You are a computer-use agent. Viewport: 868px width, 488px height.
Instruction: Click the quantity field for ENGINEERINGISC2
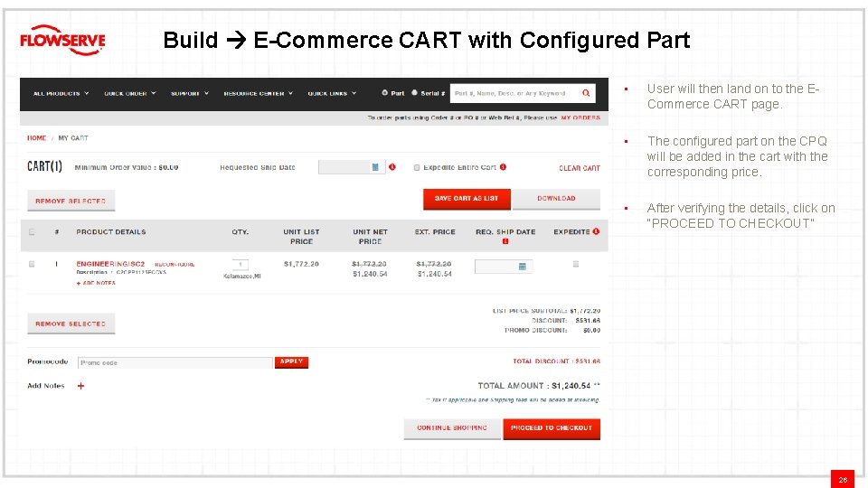pyautogui.click(x=241, y=265)
